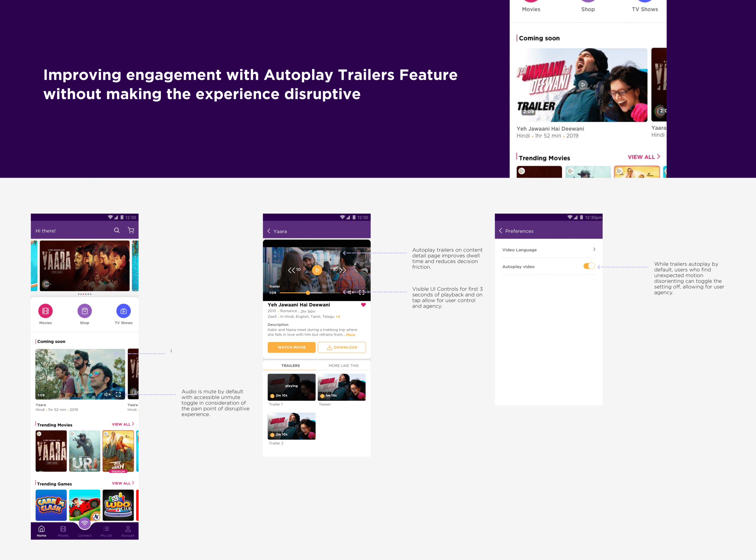
Task: Go back using Preferences back chevron
Action: [x=501, y=231]
